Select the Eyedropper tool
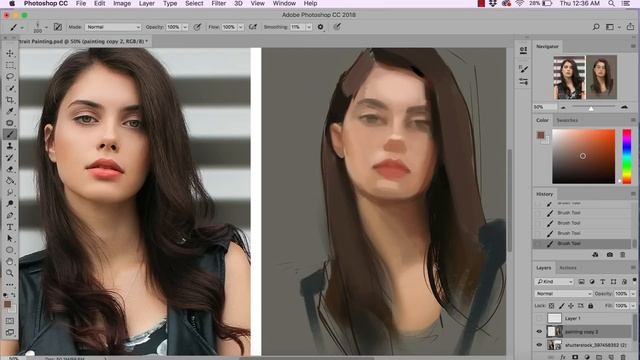 10,111
